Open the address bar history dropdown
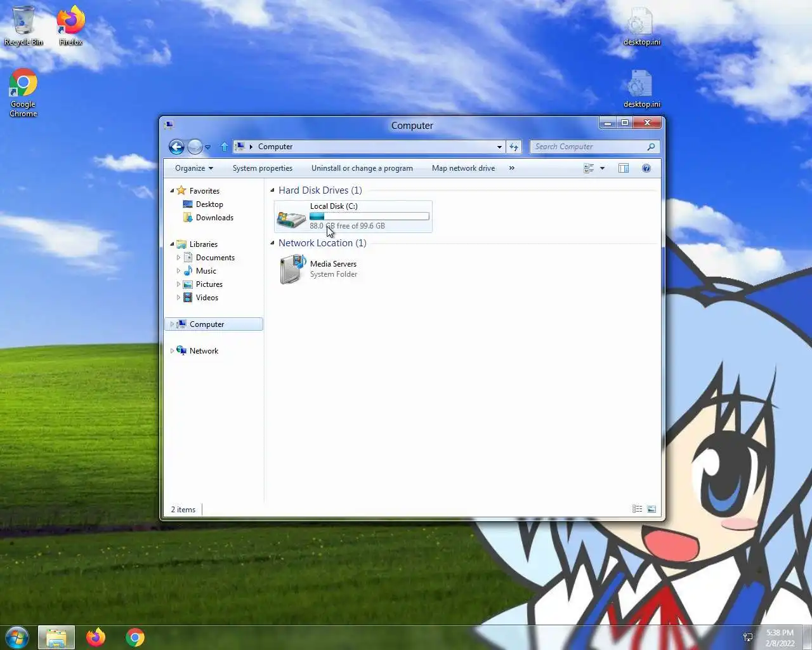812x650 pixels. (x=499, y=147)
